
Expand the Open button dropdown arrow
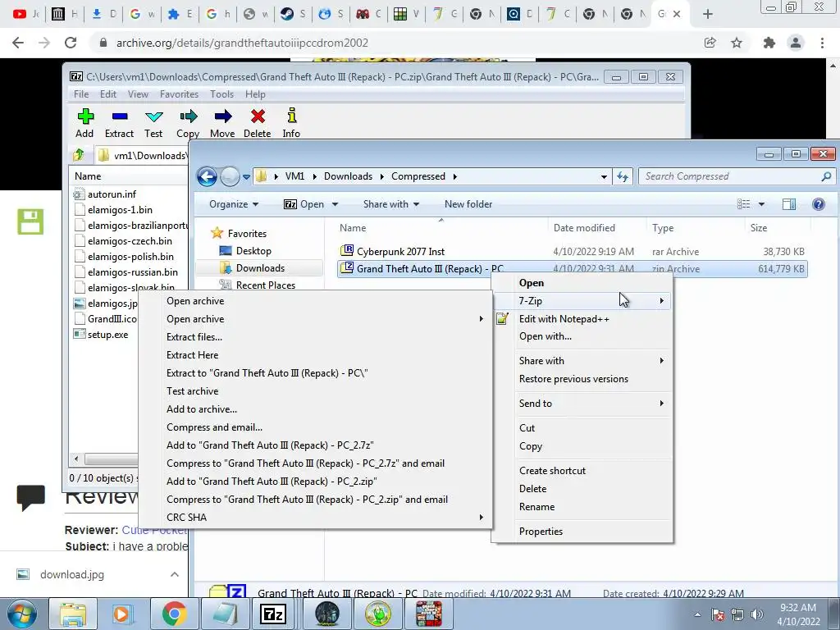(x=336, y=204)
